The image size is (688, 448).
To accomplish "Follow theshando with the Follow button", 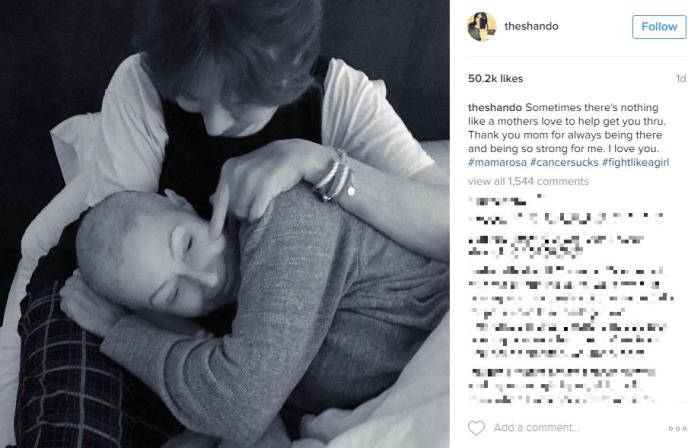I will click(x=659, y=27).
